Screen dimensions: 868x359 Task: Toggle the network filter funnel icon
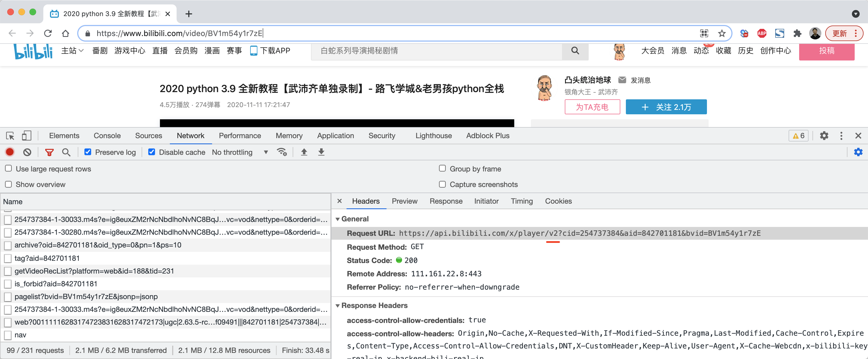pos(49,152)
